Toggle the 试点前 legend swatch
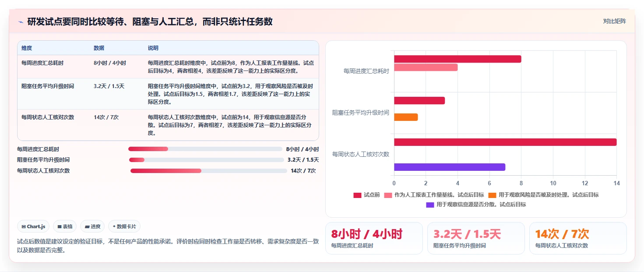 (357, 195)
